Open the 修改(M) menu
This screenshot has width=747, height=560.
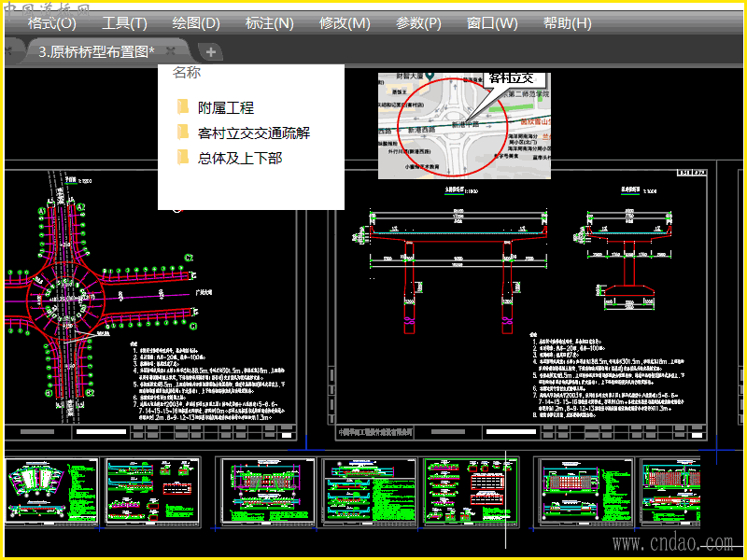[x=345, y=22]
